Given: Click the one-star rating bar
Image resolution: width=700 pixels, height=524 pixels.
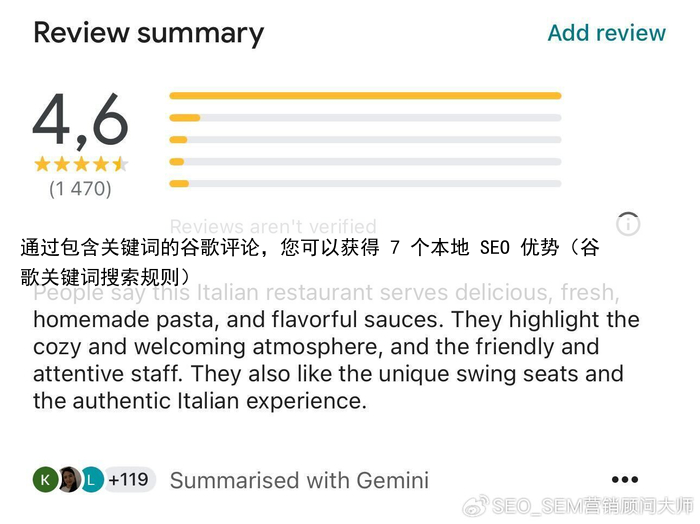Looking at the screenshot, I should (365, 184).
